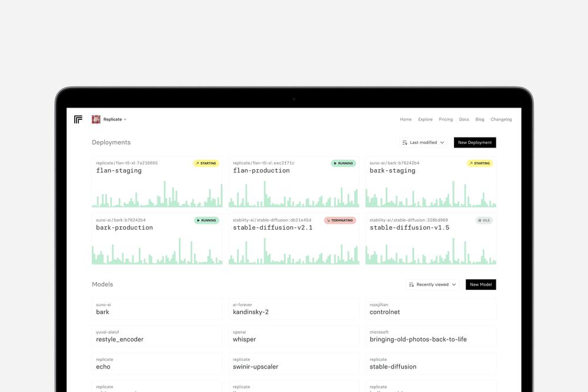The image size is (588, 392).
Task: Open the stable-diffusion model card
Action: (431, 364)
